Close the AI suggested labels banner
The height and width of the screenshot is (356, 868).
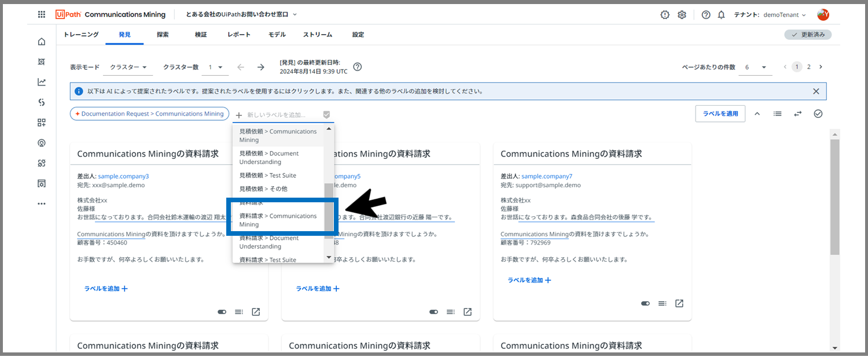pos(816,91)
